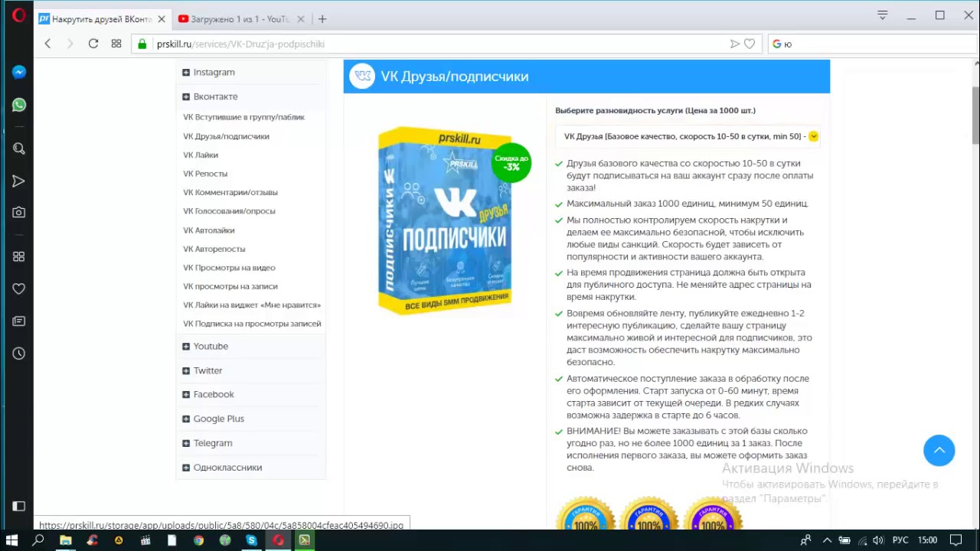This screenshot has height=551, width=980.
Task: Go back to previous page
Action: pyautogui.click(x=47, y=44)
